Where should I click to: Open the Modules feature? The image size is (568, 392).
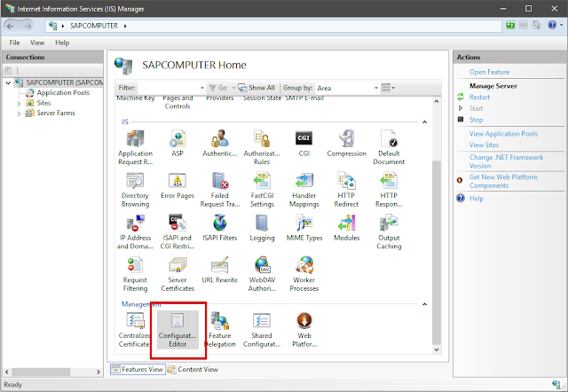pos(347,228)
